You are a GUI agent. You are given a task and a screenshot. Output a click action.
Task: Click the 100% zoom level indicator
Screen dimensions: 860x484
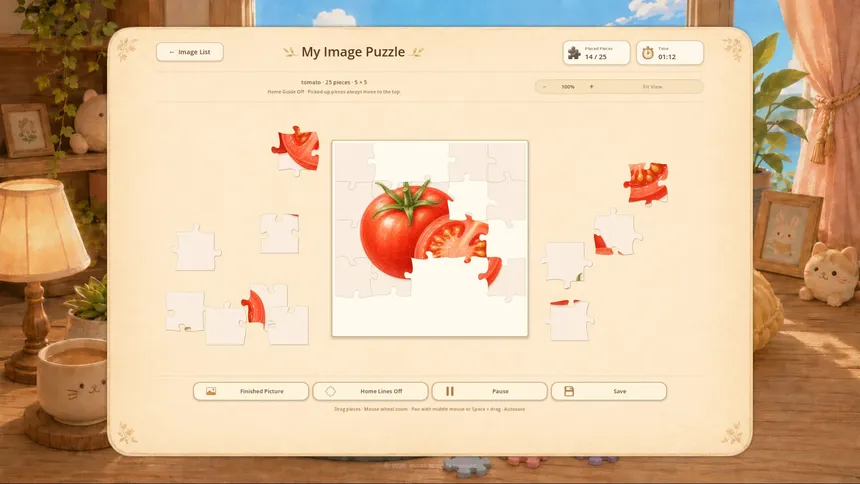568,87
